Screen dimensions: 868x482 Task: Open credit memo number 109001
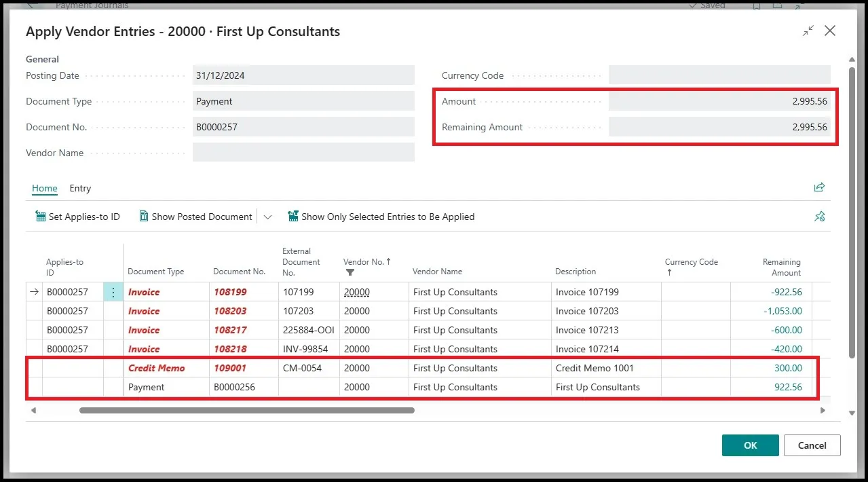[229, 368]
